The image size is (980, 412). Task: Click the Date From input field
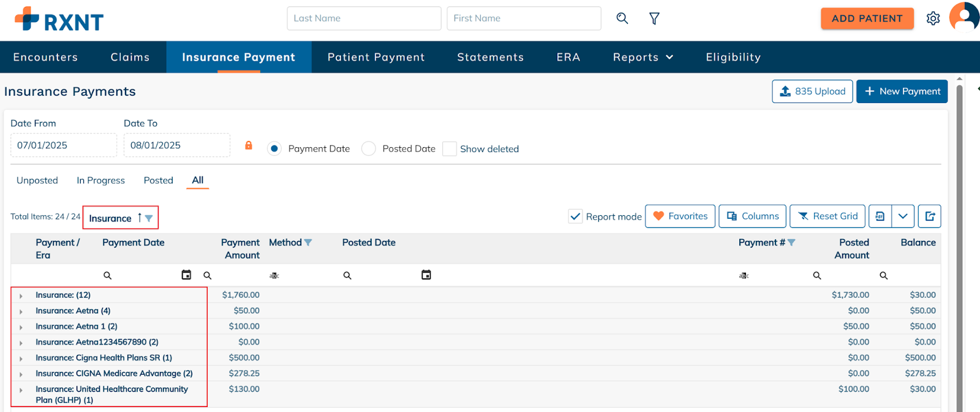(63, 145)
